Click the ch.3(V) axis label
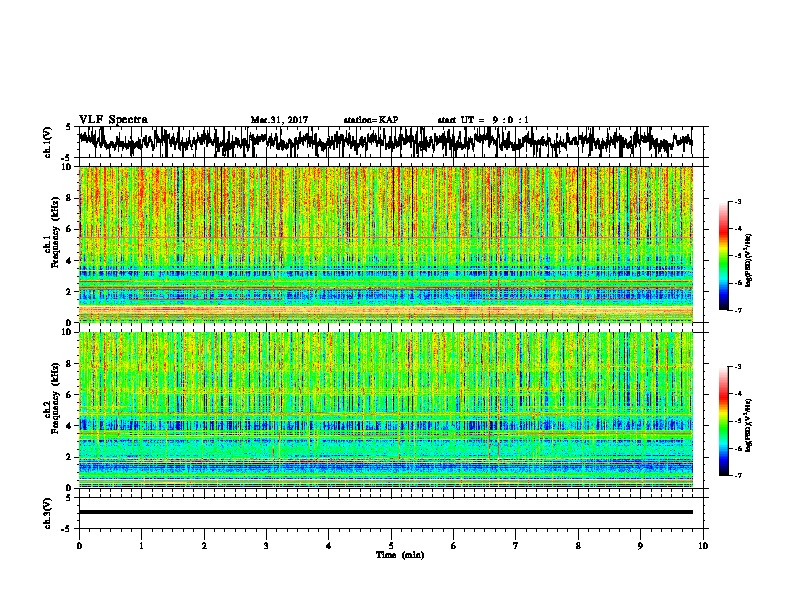This screenshot has width=792, height=612. tap(48, 513)
